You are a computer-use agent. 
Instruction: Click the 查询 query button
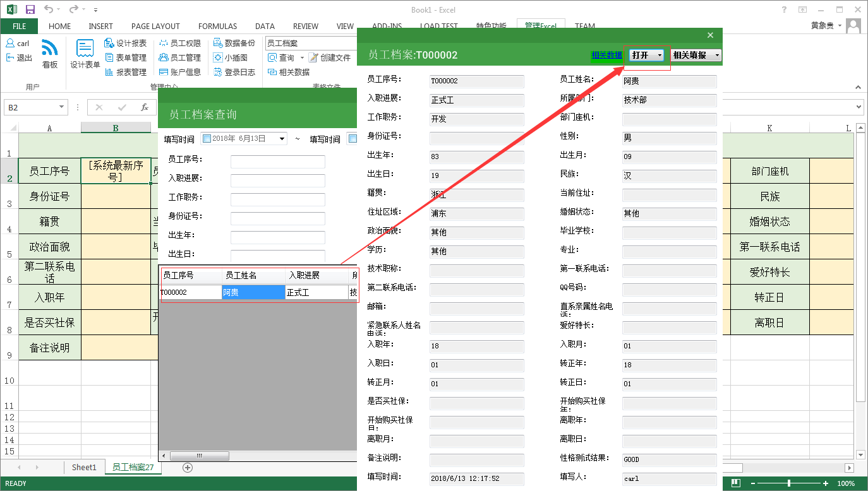coord(280,57)
